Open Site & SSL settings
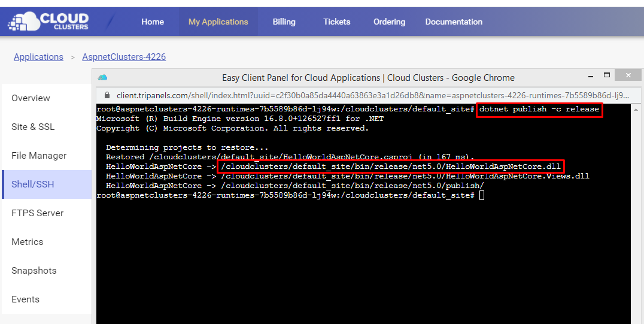Image resolution: width=644 pixels, height=324 pixels. click(33, 127)
